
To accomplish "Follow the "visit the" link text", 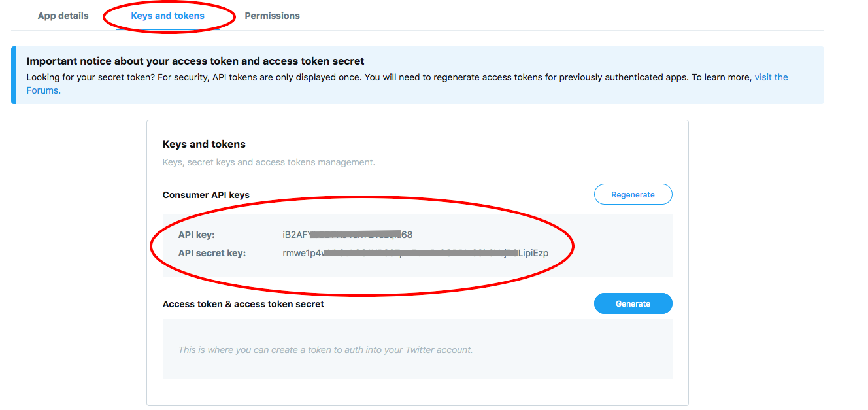I will pos(771,77).
